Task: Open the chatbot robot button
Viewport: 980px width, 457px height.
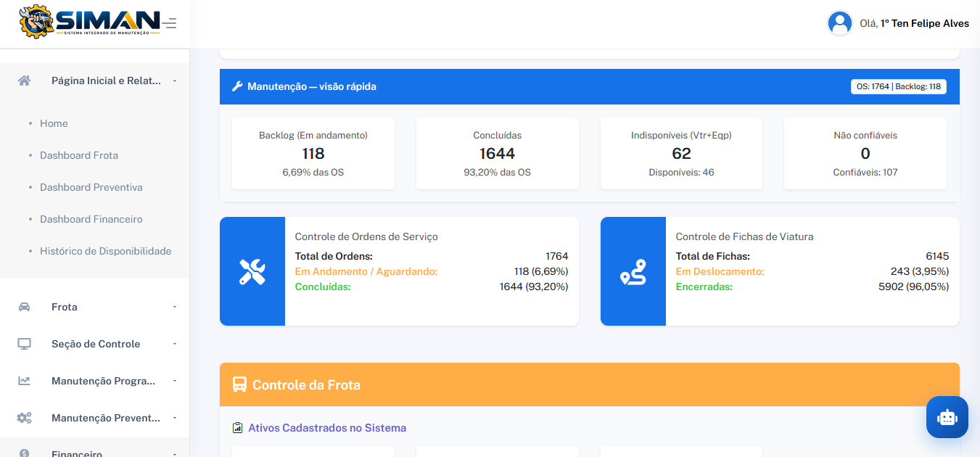Action: pyautogui.click(x=947, y=417)
